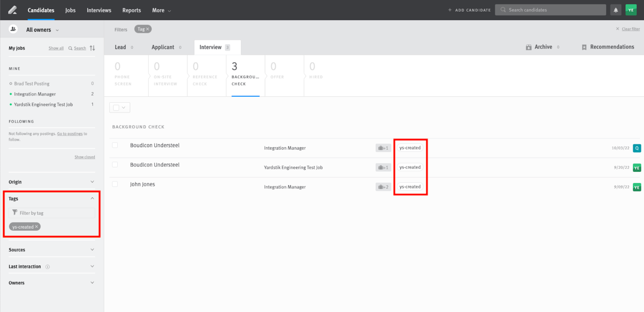Switch to the Lead tab
Screen dimensions: 644x312
(124, 47)
